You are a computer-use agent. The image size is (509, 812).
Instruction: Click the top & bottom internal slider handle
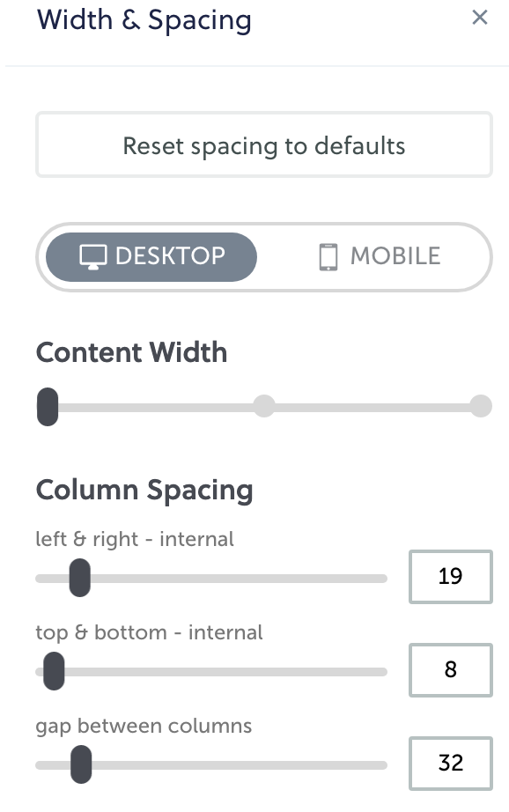(x=54, y=671)
